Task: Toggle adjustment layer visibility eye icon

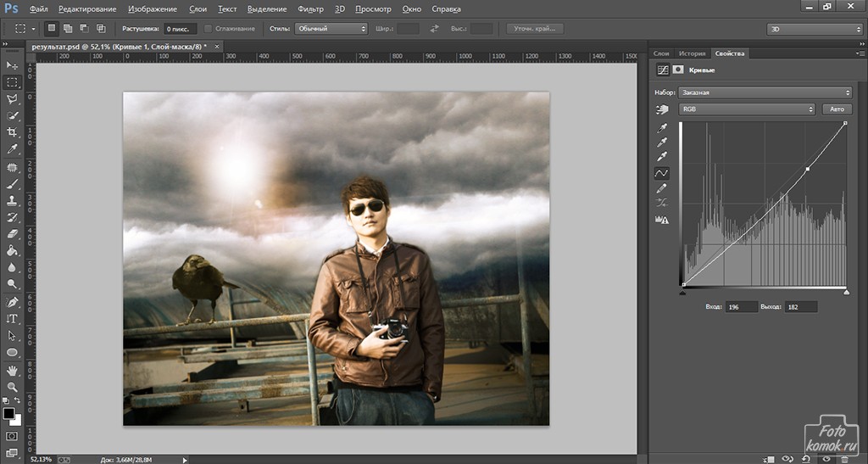Action: (827, 458)
